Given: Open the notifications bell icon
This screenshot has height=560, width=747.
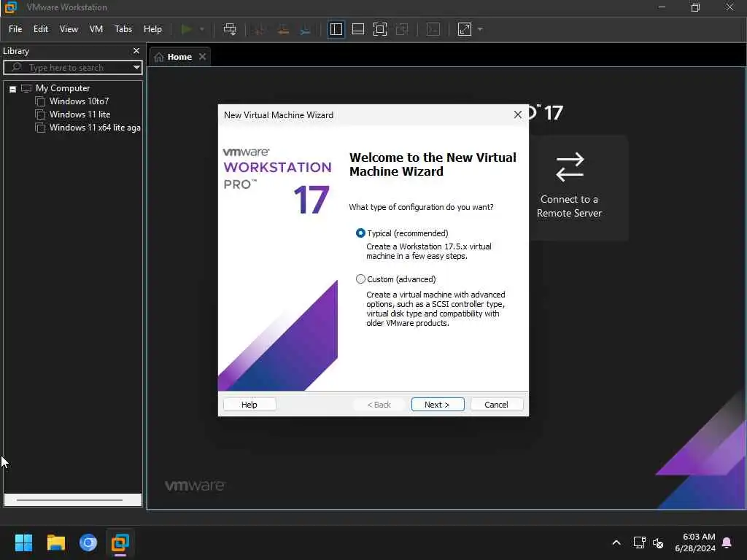Looking at the screenshot, I should coord(727,542).
